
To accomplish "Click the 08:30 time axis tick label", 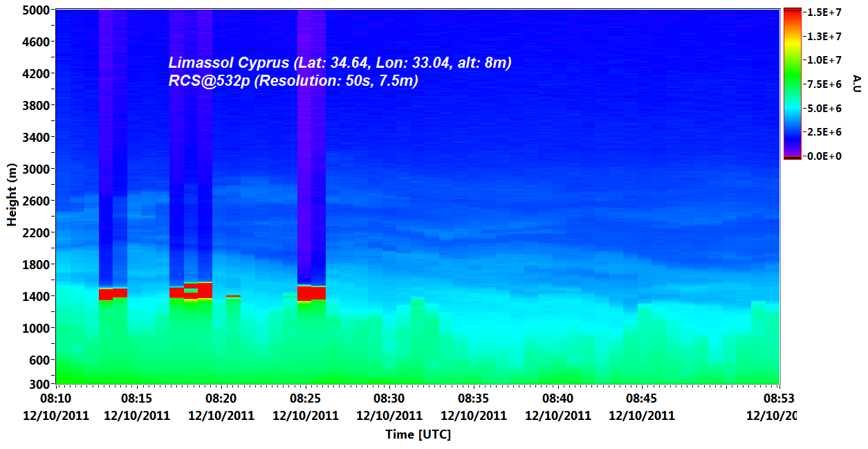I will [x=389, y=399].
